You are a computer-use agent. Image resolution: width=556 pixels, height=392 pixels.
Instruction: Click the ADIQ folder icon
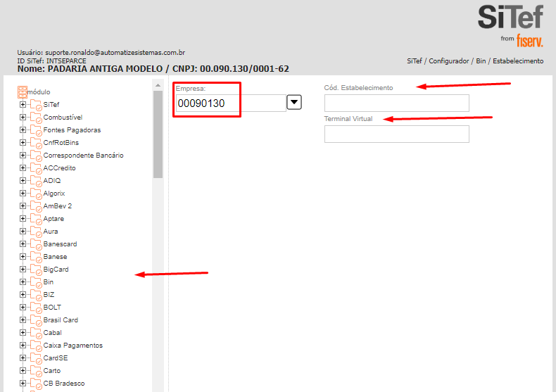[36, 181]
